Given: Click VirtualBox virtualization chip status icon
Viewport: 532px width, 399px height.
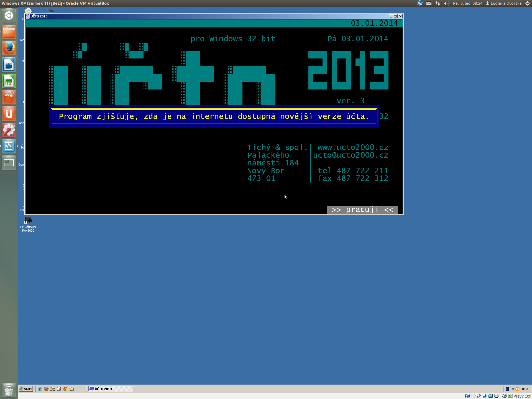Looking at the screenshot, I should pyautogui.click(x=497, y=396).
